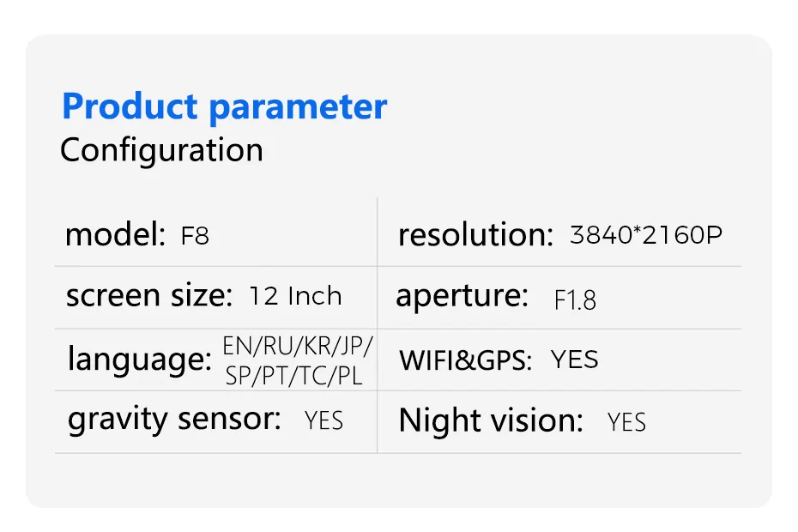Select the WIFI&GPS label
This screenshot has width=798, height=532.
pyautogui.click(x=465, y=360)
